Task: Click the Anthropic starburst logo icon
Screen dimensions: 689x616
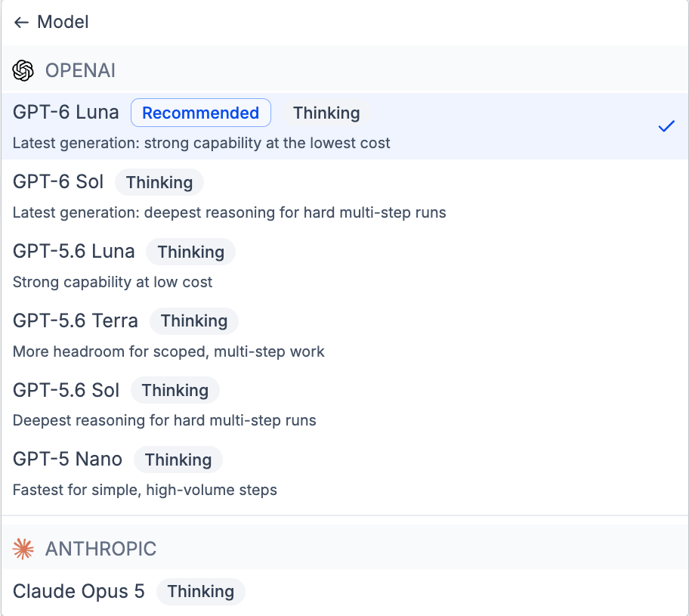Action: point(23,549)
